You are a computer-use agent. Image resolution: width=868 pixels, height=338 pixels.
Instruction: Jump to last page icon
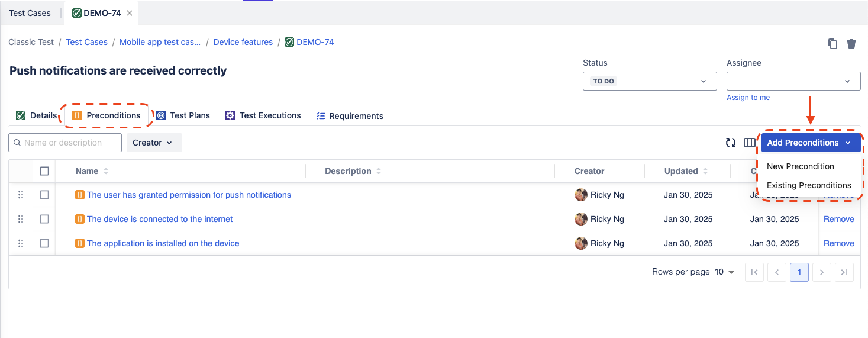coord(844,272)
